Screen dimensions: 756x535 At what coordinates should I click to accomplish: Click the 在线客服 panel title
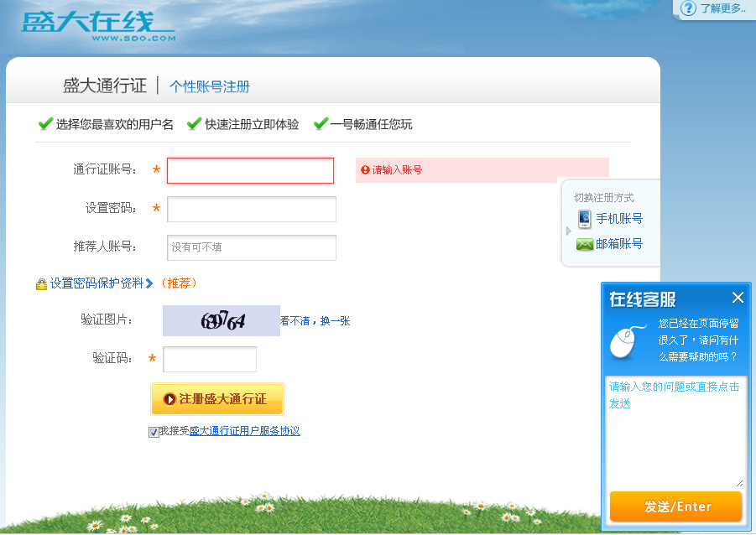tap(643, 299)
